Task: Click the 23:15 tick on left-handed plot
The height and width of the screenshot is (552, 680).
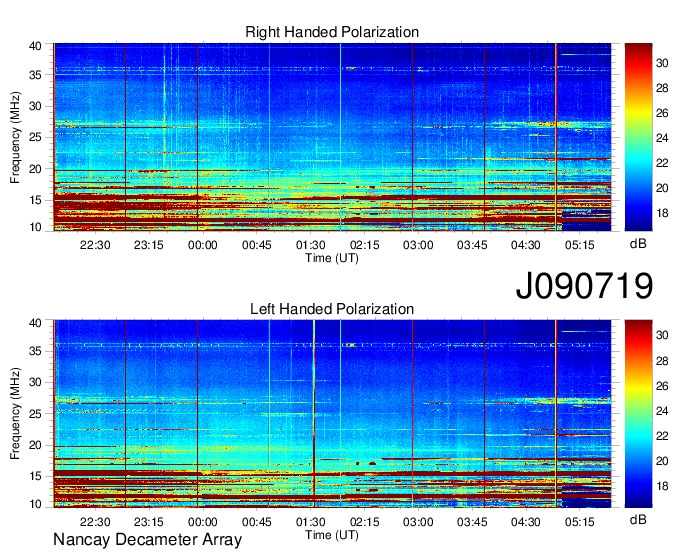Action: [x=149, y=522]
